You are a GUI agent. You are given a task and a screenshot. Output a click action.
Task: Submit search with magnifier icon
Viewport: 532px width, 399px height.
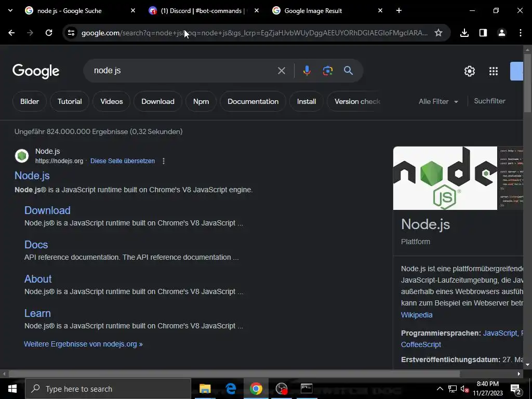(x=348, y=71)
